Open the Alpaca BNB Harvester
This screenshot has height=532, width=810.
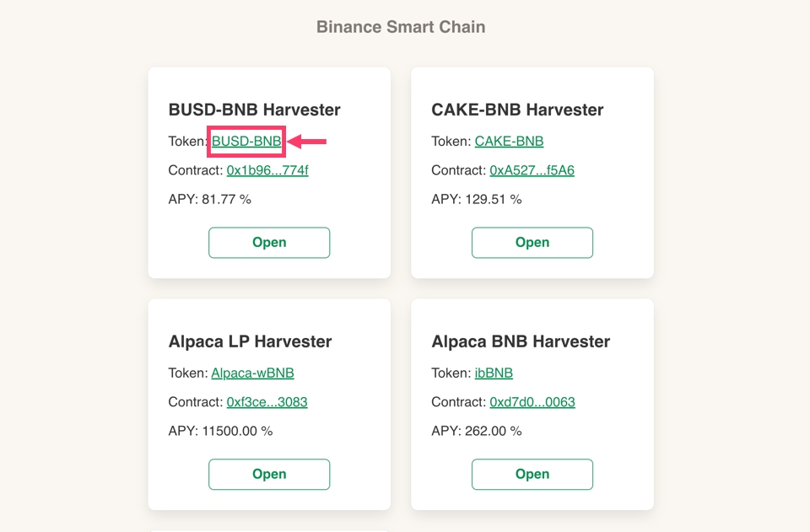tap(532, 474)
